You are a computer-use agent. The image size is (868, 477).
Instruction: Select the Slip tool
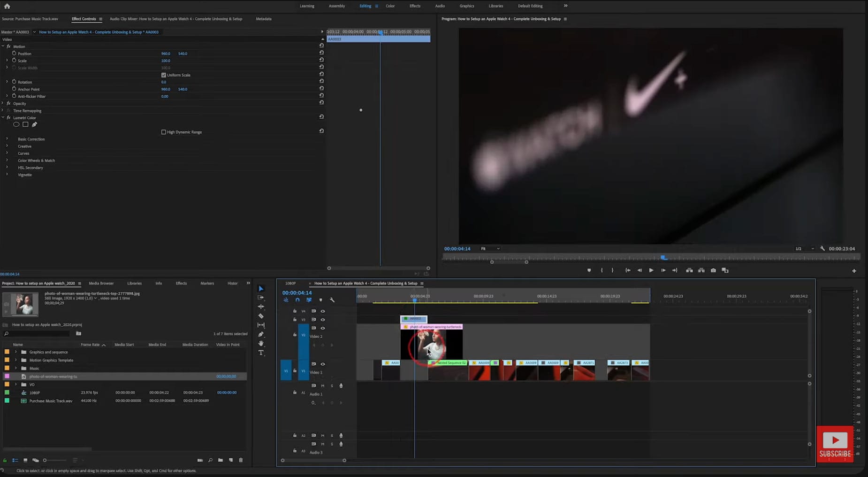pos(261,325)
